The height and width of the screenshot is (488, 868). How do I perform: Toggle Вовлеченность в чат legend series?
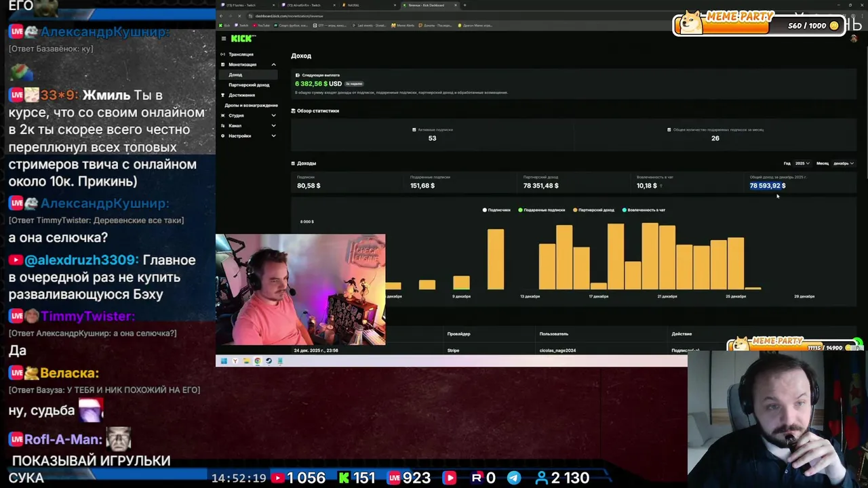click(x=644, y=210)
